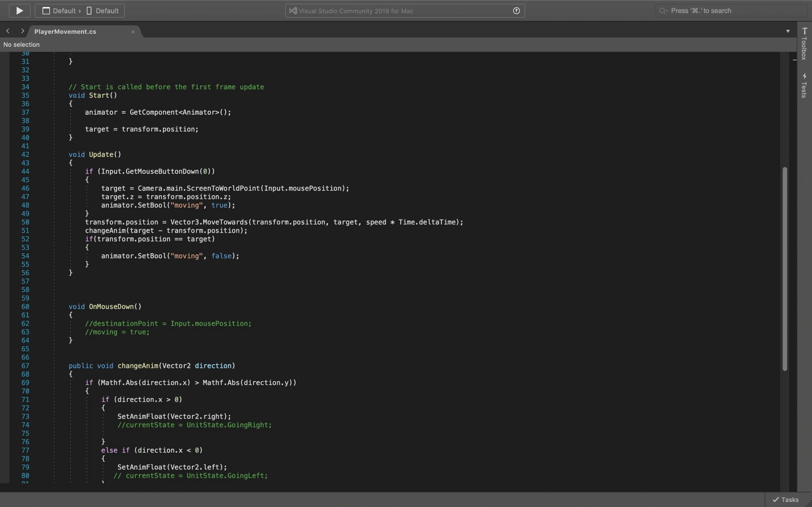Expand the open documents list arrow

point(788,31)
